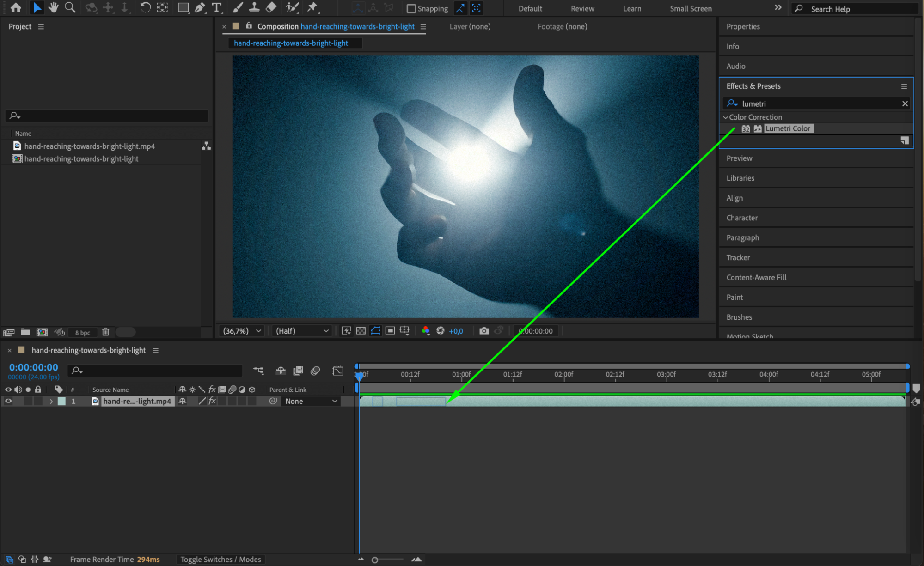Click Toggle Switches / Modes button
924x566 pixels.
click(x=220, y=559)
